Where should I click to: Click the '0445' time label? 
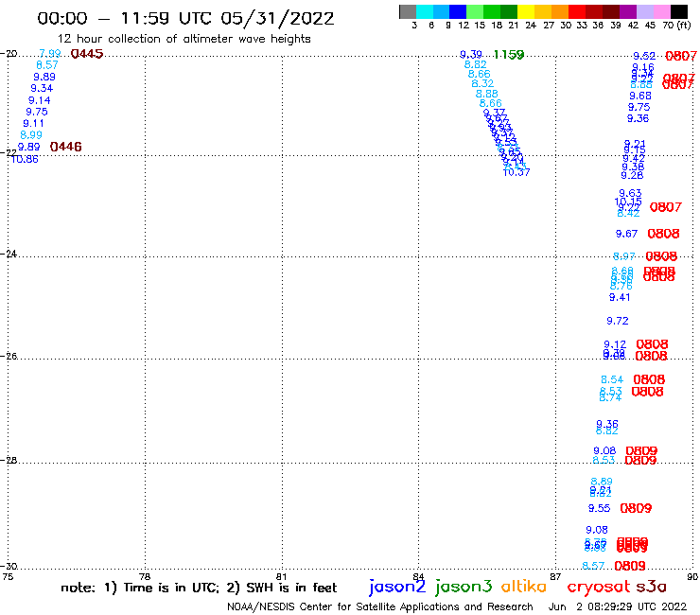pyautogui.click(x=87, y=54)
